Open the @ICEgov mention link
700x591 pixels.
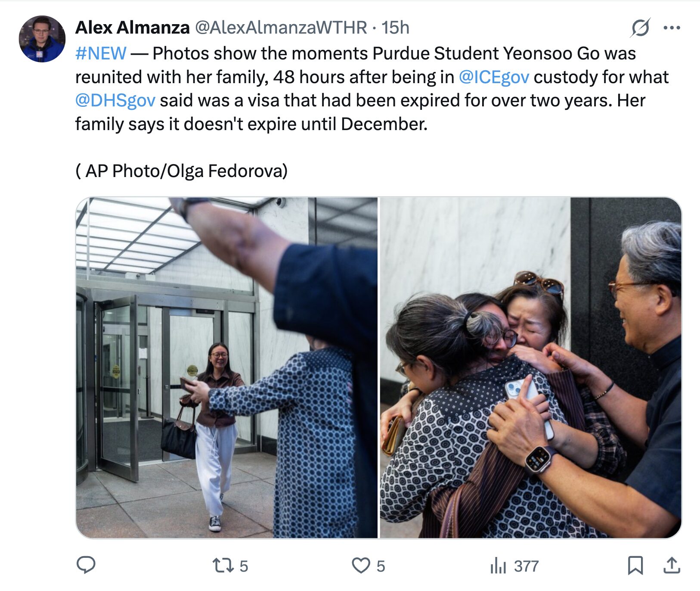coord(494,77)
